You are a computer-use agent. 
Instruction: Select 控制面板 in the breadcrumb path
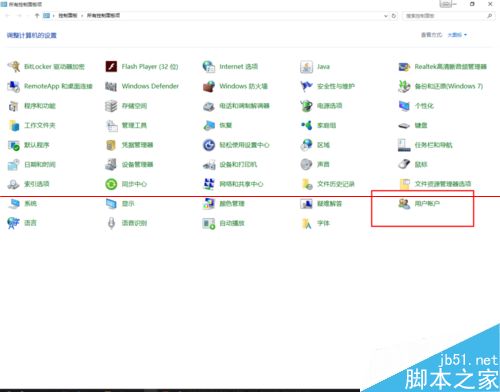[68, 16]
